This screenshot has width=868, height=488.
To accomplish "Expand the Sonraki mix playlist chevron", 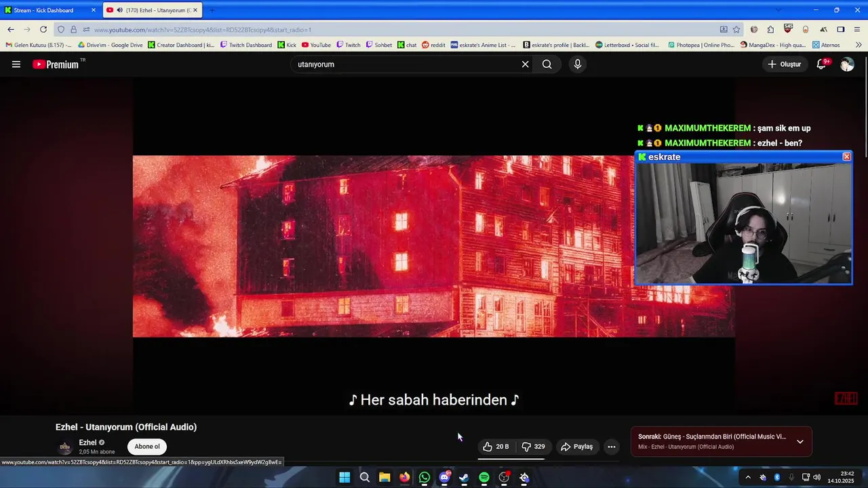I will coord(800,442).
